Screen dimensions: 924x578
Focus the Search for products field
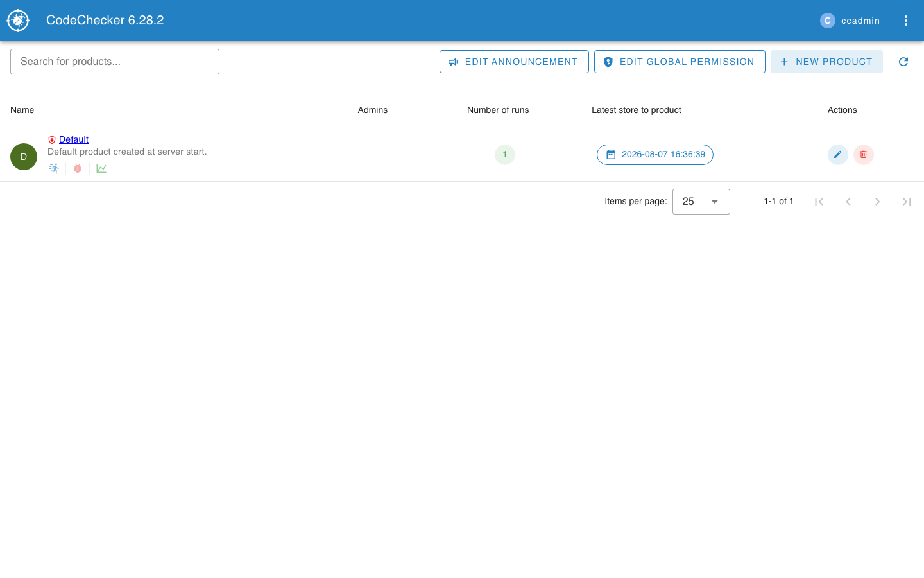point(115,62)
